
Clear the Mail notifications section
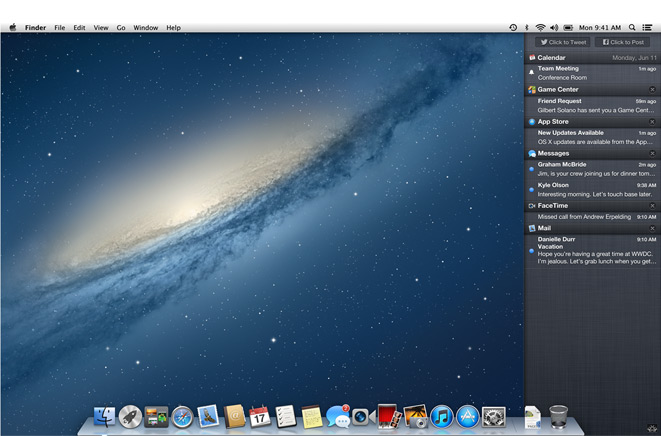652,228
